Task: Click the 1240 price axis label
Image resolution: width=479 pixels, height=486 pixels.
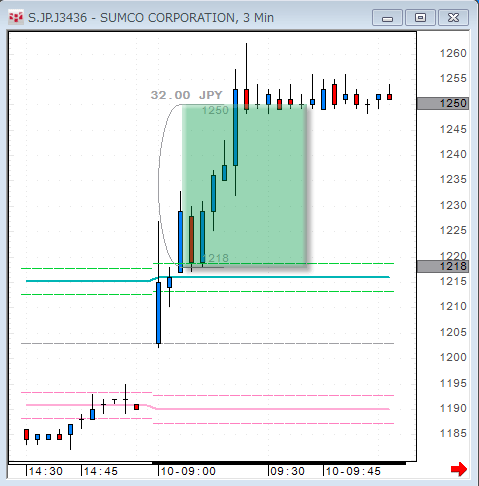Action: point(453,154)
